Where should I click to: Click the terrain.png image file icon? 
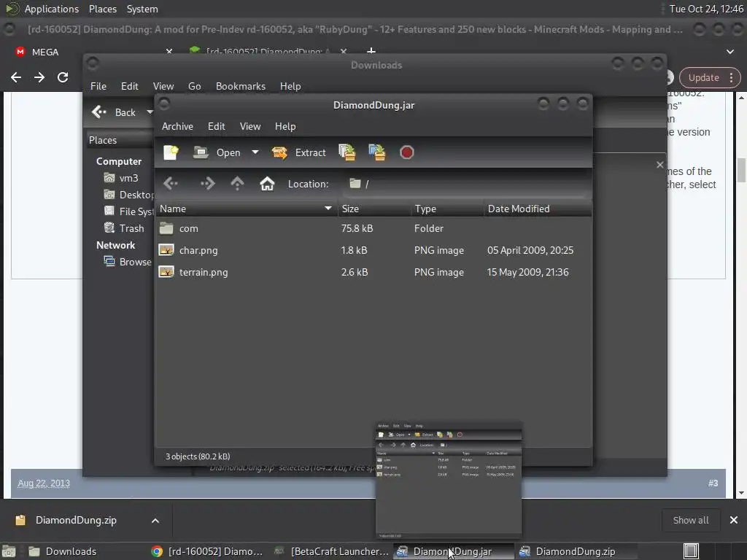166,272
